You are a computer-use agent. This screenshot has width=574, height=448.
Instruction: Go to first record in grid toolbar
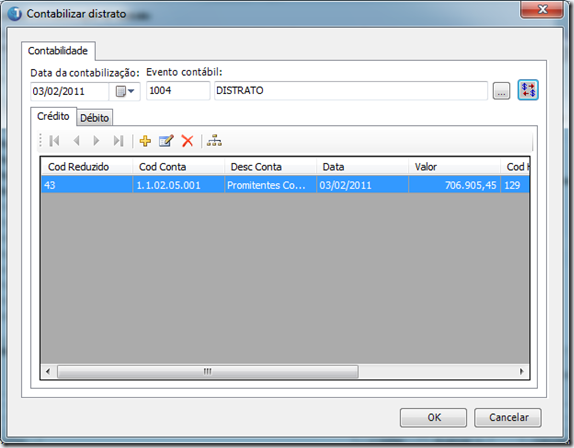point(54,141)
